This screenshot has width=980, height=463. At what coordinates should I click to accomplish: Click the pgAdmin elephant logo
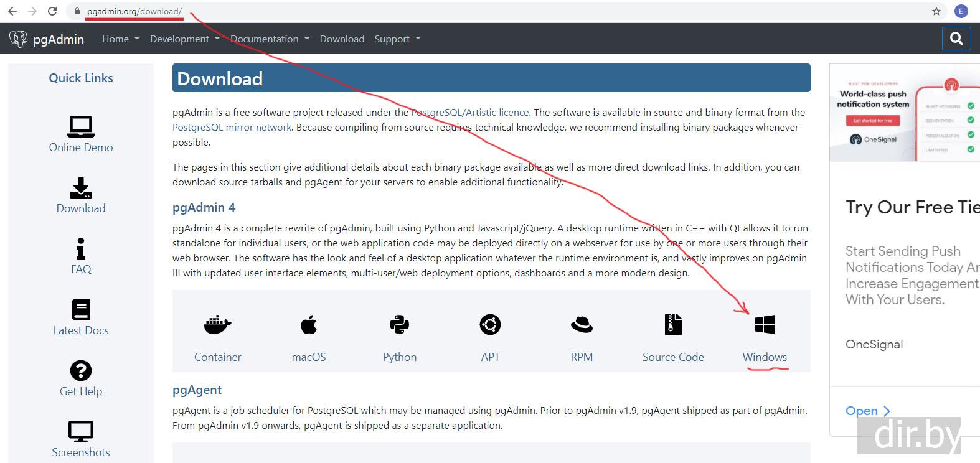pos(18,39)
